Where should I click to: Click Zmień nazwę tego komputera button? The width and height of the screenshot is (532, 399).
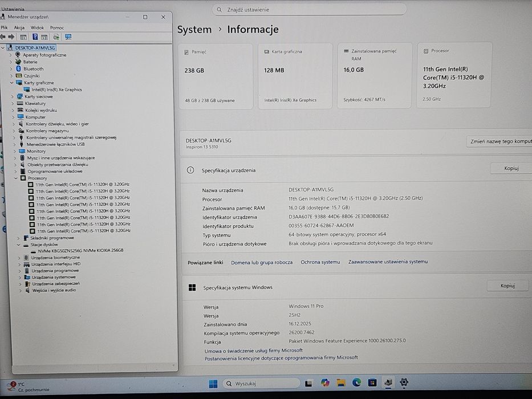[499, 141]
